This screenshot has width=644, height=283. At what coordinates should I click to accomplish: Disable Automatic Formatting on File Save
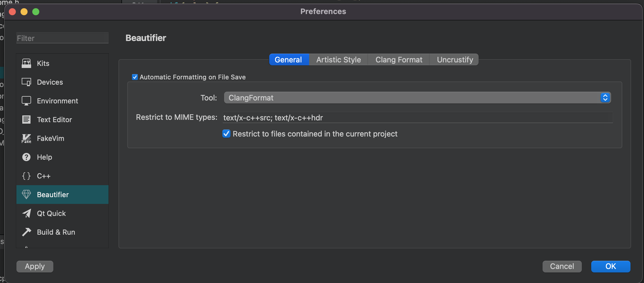[x=135, y=77]
